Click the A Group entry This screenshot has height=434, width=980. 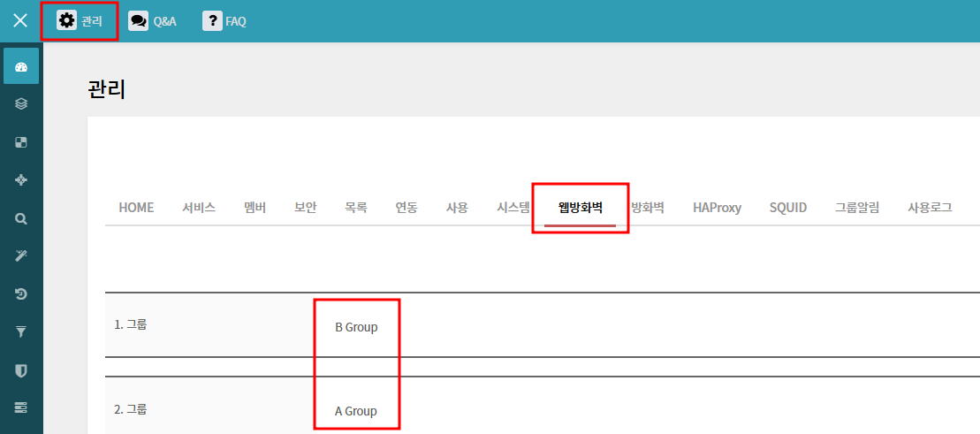tap(356, 411)
